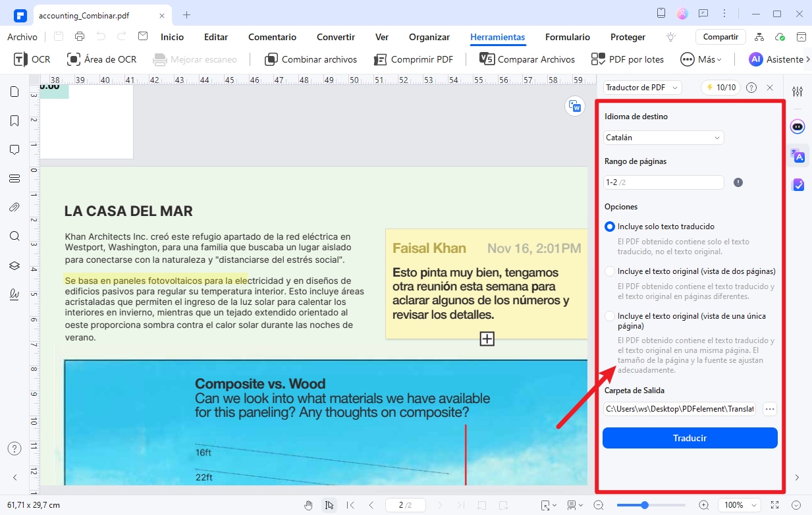Open the help question mark in sidebar
Viewport: 812px width, 515px height.
point(14,448)
